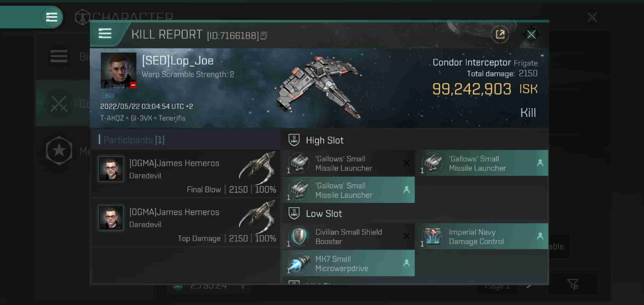Toggle visibility of MK7 Small Microwarpdrive
This screenshot has height=305, width=644.
[406, 263]
